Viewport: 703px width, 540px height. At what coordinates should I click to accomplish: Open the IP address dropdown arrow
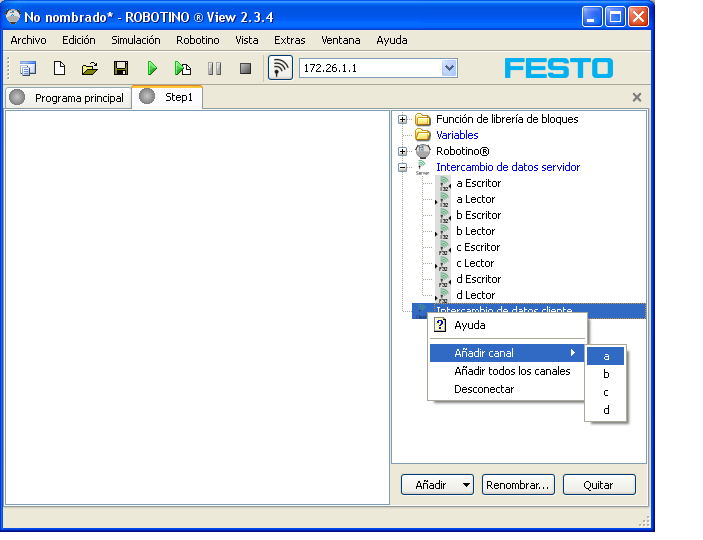pos(449,68)
